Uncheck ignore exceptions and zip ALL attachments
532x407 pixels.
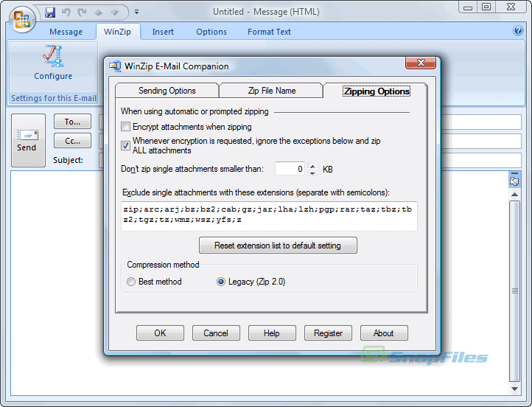125,146
